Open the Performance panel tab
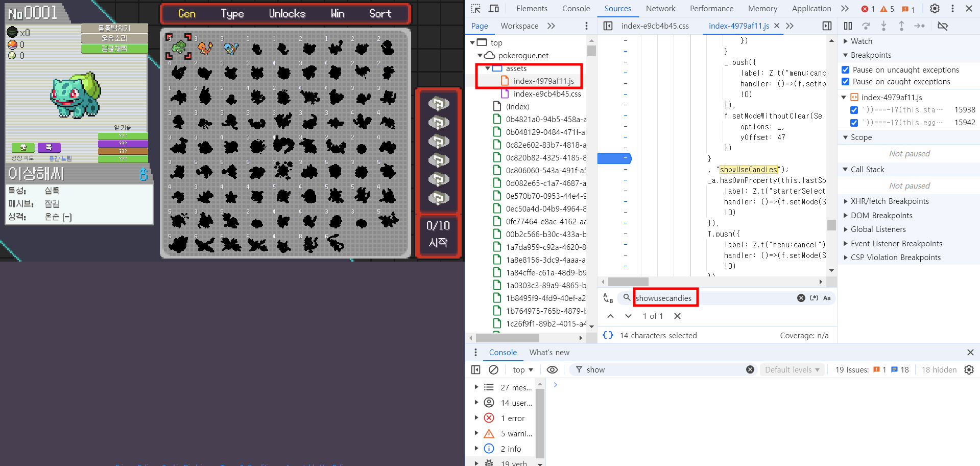 [x=711, y=9]
